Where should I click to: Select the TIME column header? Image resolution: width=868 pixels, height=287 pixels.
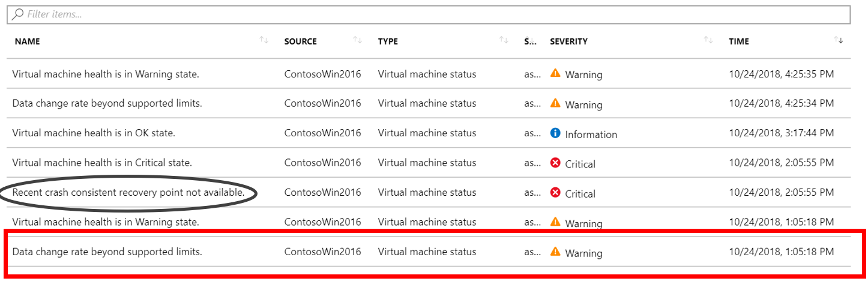(739, 41)
